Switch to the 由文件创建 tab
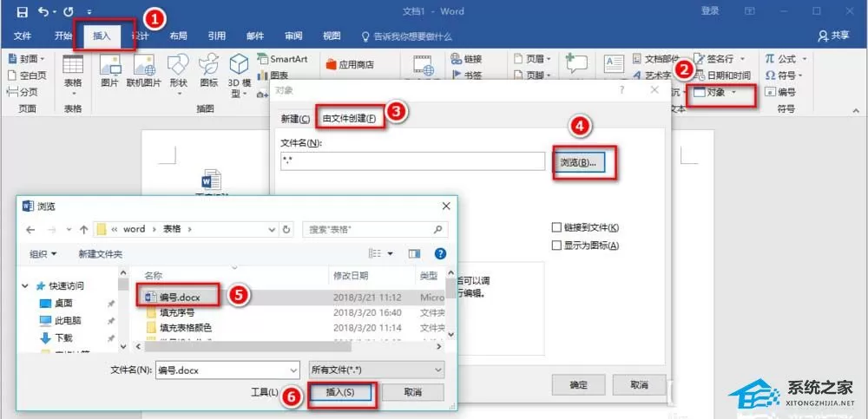This screenshot has height=419, width=868. point(349,119)
